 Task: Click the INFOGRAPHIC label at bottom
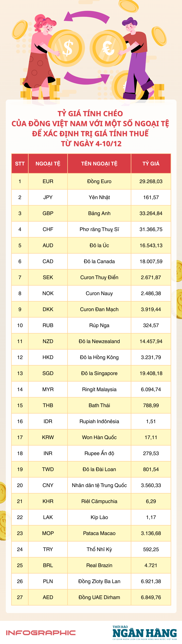[41, 633]
